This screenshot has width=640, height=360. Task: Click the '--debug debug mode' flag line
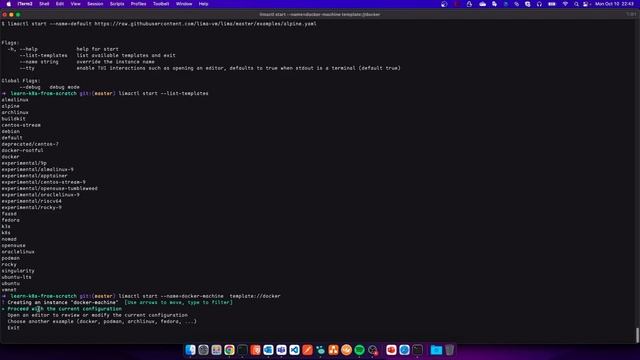pyautogui.click(x=49, y=87)
